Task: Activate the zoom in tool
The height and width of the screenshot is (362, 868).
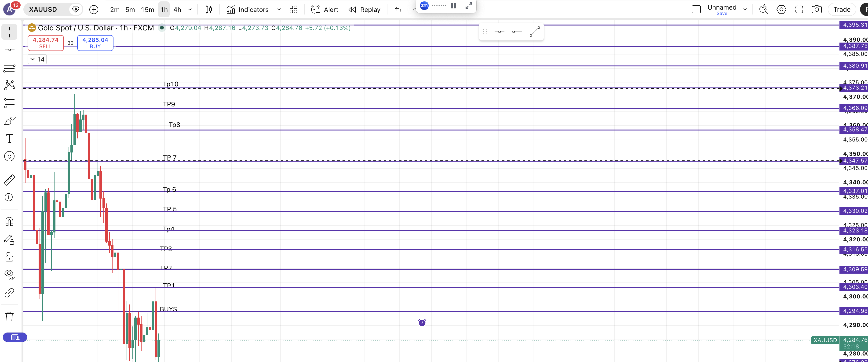Action: 9,198
